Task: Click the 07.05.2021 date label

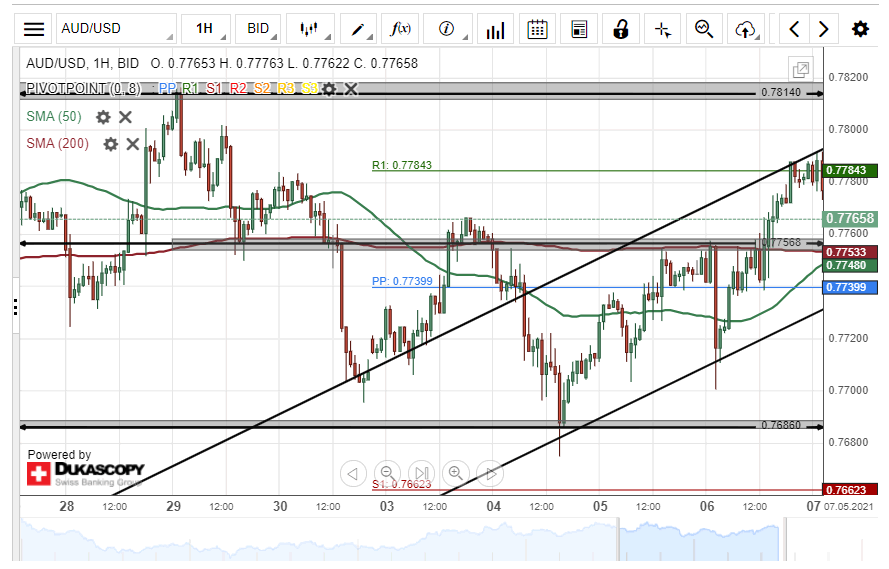Action: (x=849, y=507)
